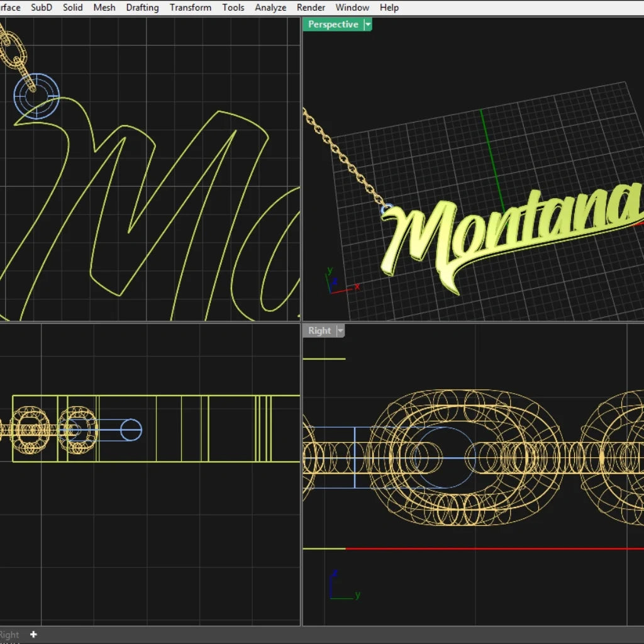Open the Analyze menu
Viewport: 644px width, 644px height.
[270, 8]
